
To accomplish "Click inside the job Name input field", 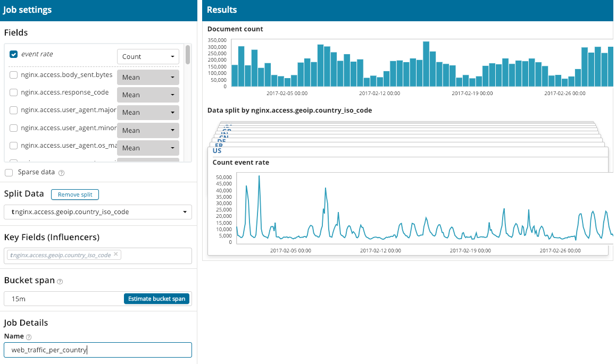I will pyautogui.click(x=80, y=350).
